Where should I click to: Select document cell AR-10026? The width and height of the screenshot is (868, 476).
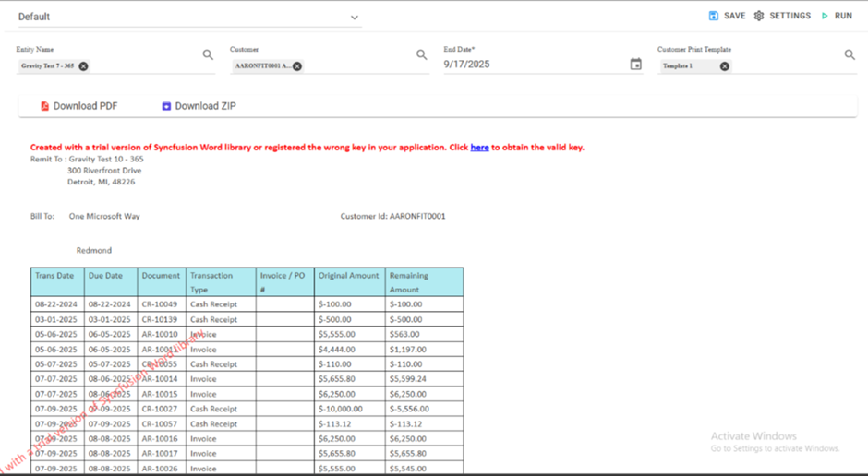160,469
